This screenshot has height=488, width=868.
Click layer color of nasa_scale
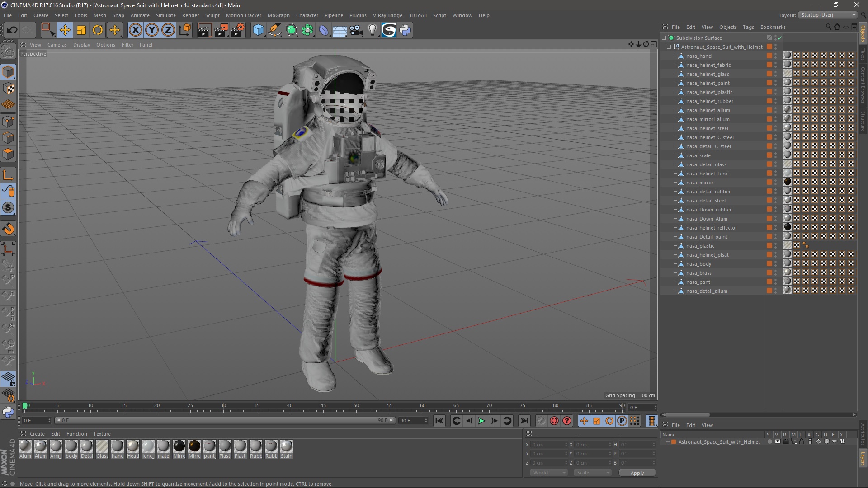coord(769,155)
